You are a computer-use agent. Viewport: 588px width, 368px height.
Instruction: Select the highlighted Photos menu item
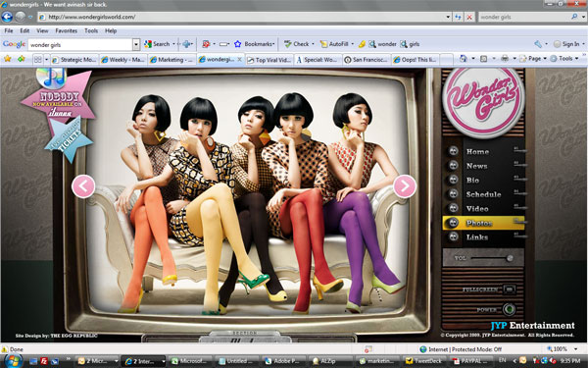483,223
